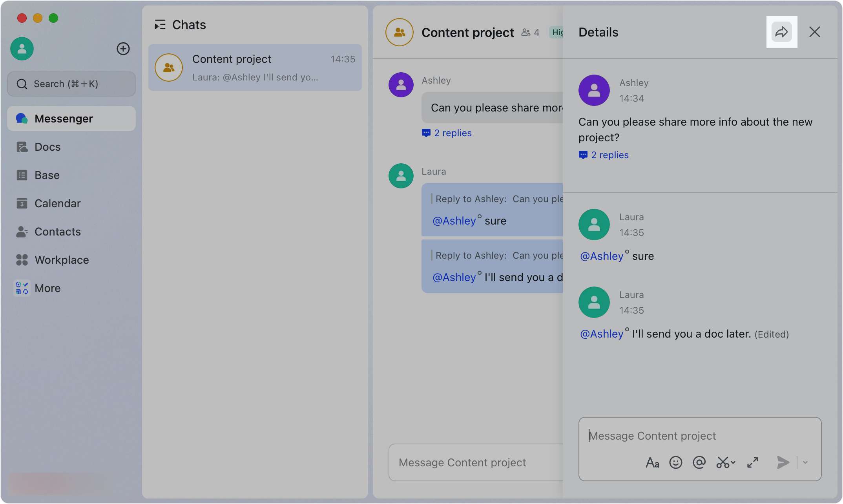Open the Docs section

coord(48,147)
